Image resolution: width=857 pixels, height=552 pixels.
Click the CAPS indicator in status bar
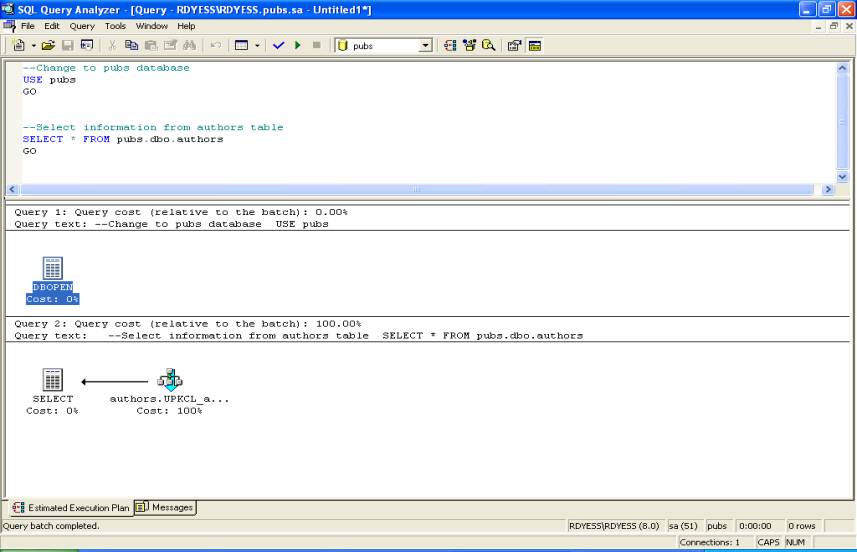click(768, 542)
